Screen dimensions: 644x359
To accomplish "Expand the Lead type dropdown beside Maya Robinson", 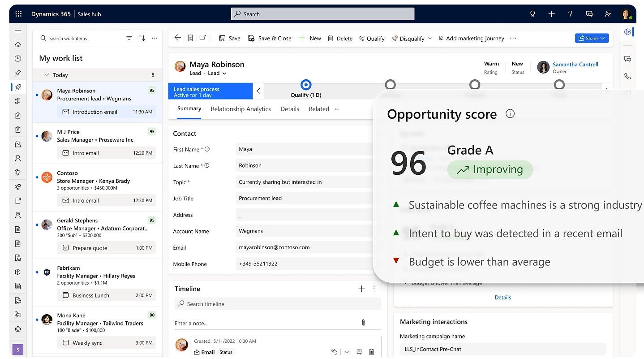I will tap(224, 73).
